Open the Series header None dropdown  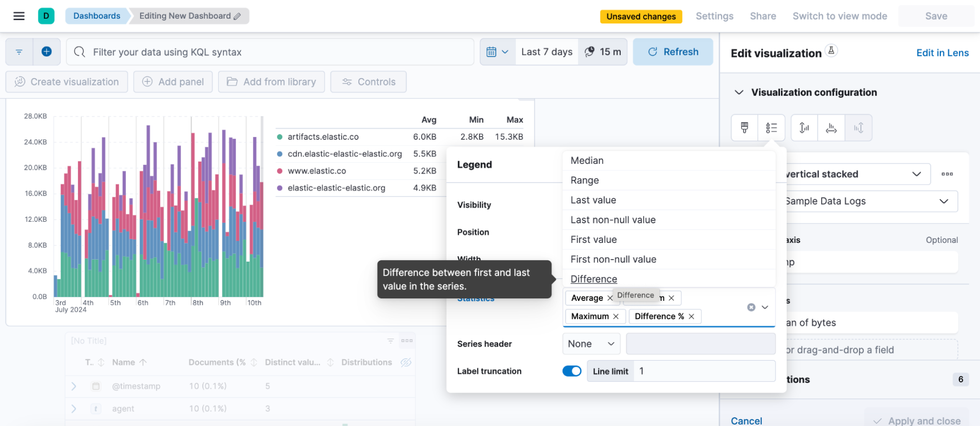(591, 344)
